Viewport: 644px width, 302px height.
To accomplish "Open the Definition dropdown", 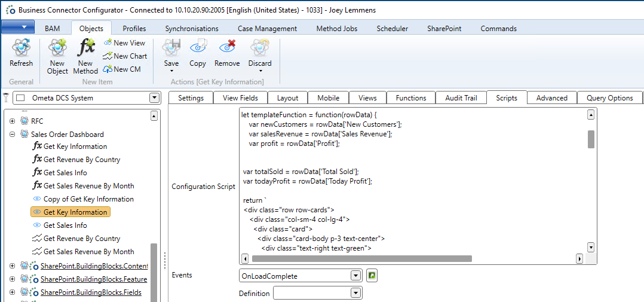I will [355, 293].
